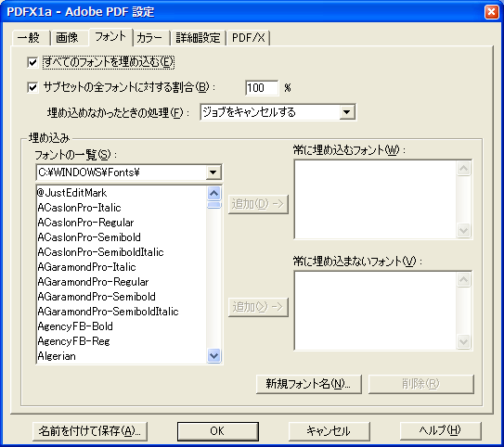Click font list scroll down arrow
This screenshot has height=447, width=504.
click(x=214, y=355)
